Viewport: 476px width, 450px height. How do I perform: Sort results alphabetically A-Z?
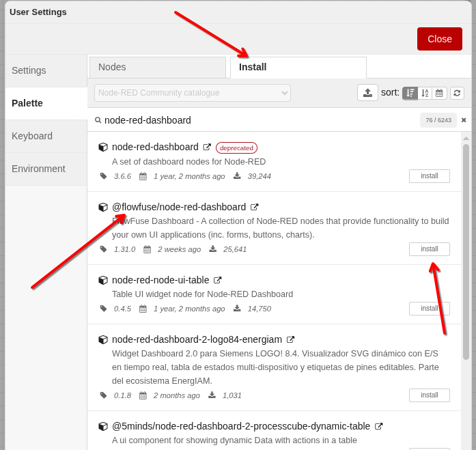tap(425, 93)
